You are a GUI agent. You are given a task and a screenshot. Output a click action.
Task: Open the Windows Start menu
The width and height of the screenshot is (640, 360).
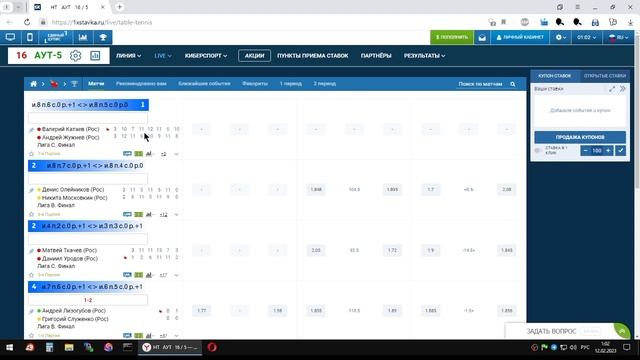point(9,347)
